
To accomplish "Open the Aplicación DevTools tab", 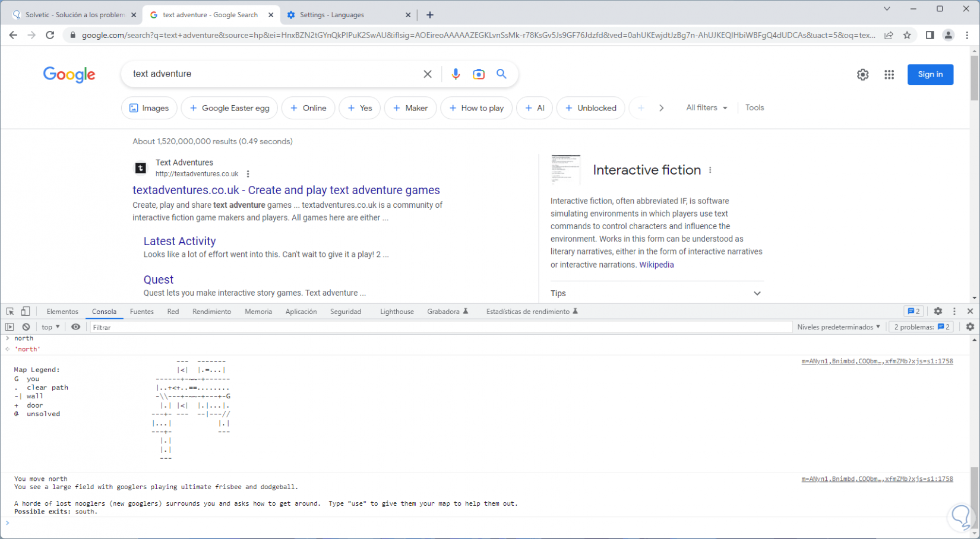I will tap(301, 312).
